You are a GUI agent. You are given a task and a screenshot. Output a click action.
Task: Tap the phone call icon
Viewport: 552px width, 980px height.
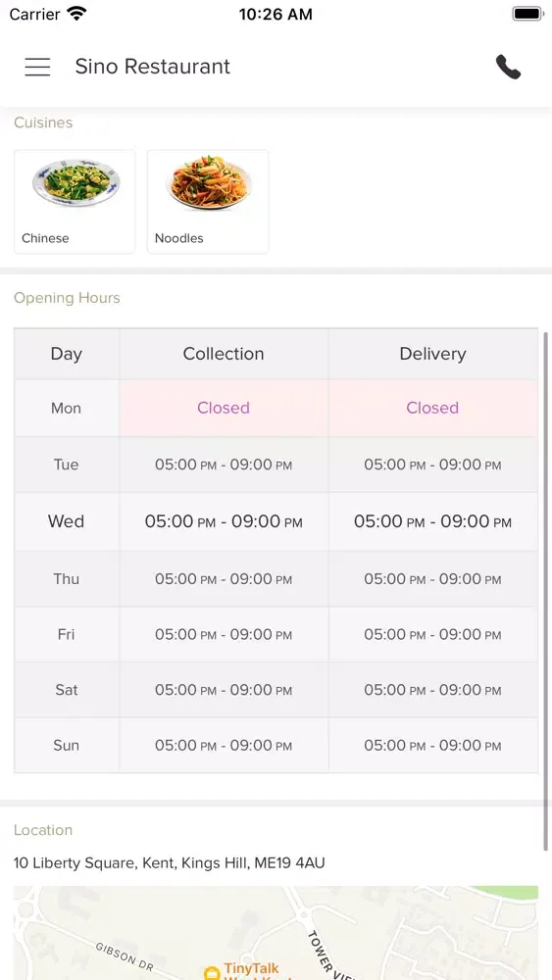(508, 67)
